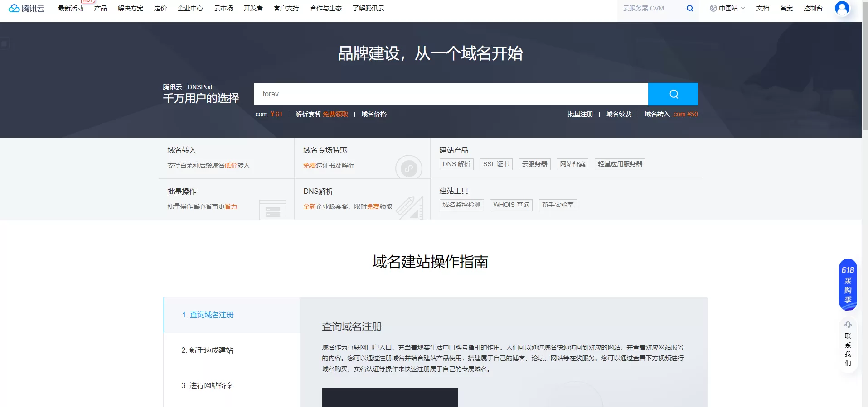This screenshot has height=407, width=868.
Task: Click the 建站产品 heading
Action: pos(454,150)
